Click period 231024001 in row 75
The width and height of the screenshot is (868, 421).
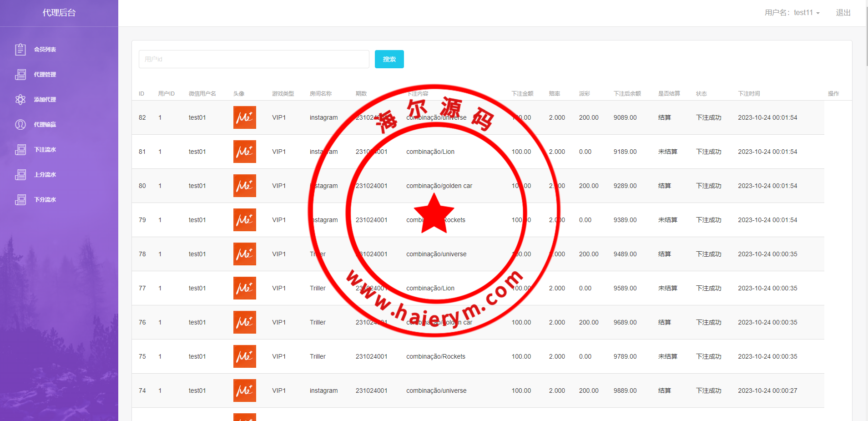(x=372, y=356)
